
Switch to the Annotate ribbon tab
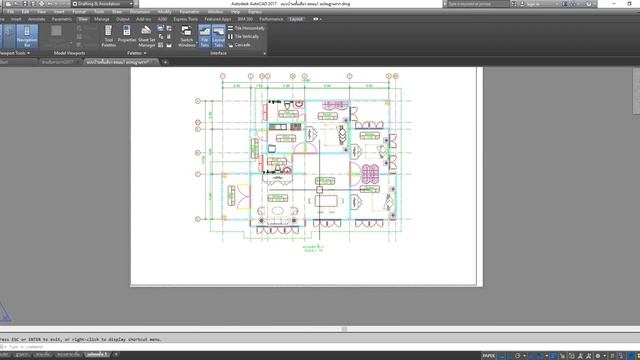pyautogui.click(x=37, y=19)
